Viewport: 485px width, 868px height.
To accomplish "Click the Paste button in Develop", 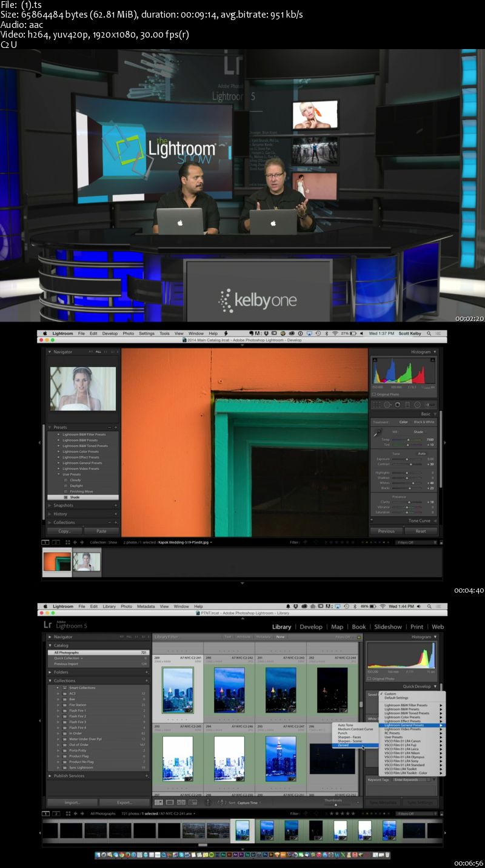I will tap(101, 531).
